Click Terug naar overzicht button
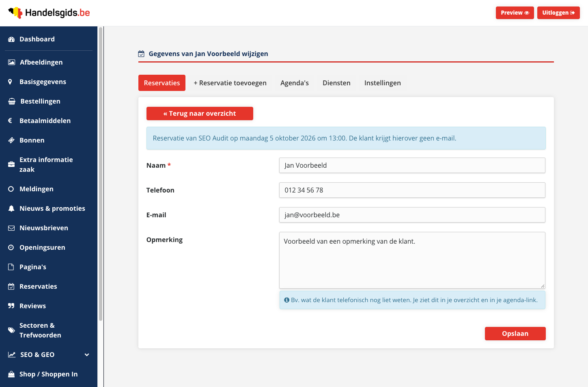This screenshot has height=387, width=588. click(200, 113)
